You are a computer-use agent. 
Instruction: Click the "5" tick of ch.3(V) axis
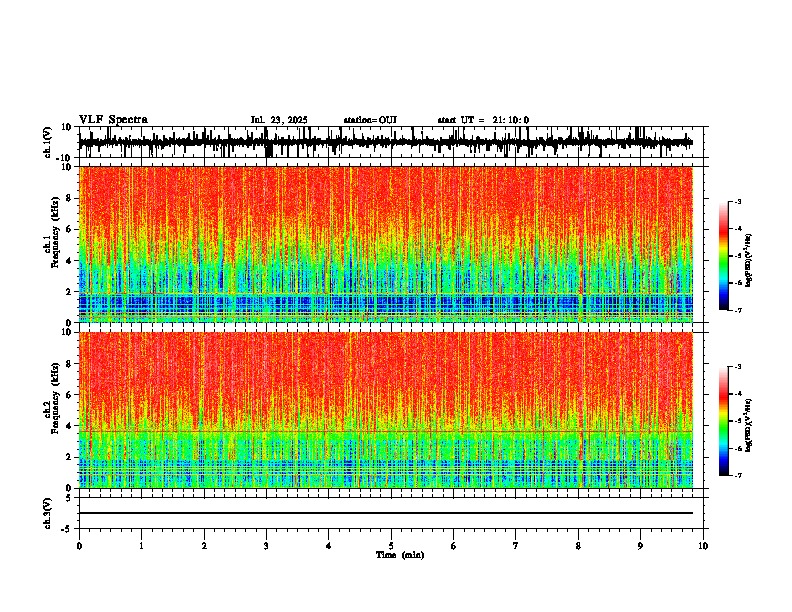point(69,498)
